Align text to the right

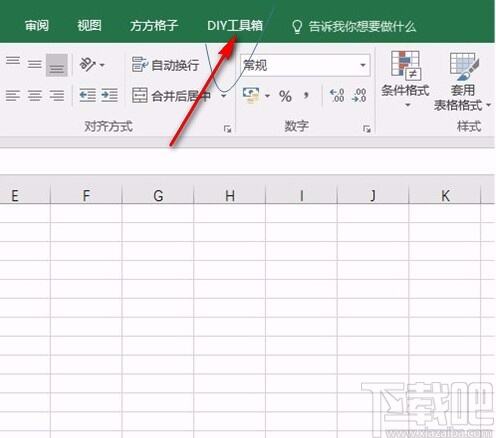(57, 96)
